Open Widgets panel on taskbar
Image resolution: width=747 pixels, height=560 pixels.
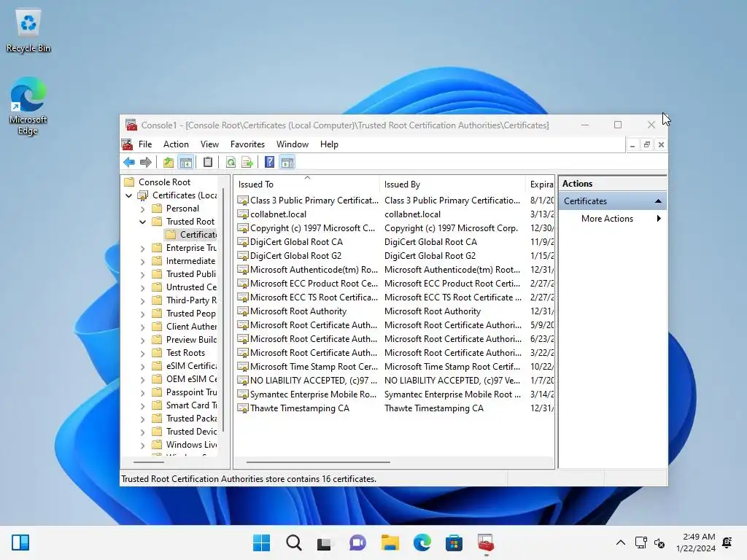coord(20,542)
